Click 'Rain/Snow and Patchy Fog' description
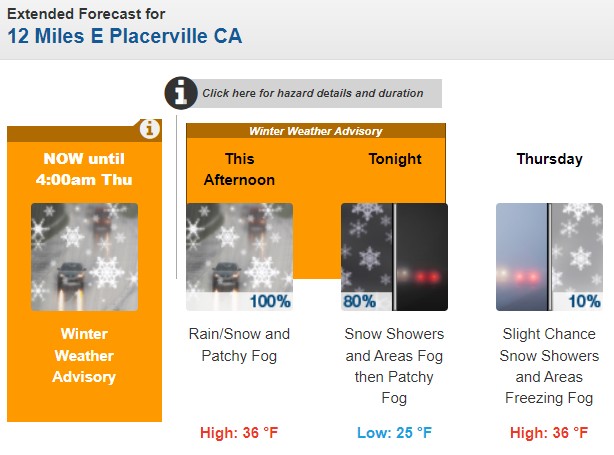The width and height of the screenshot is (614, 455). click(x=239, y=343)
